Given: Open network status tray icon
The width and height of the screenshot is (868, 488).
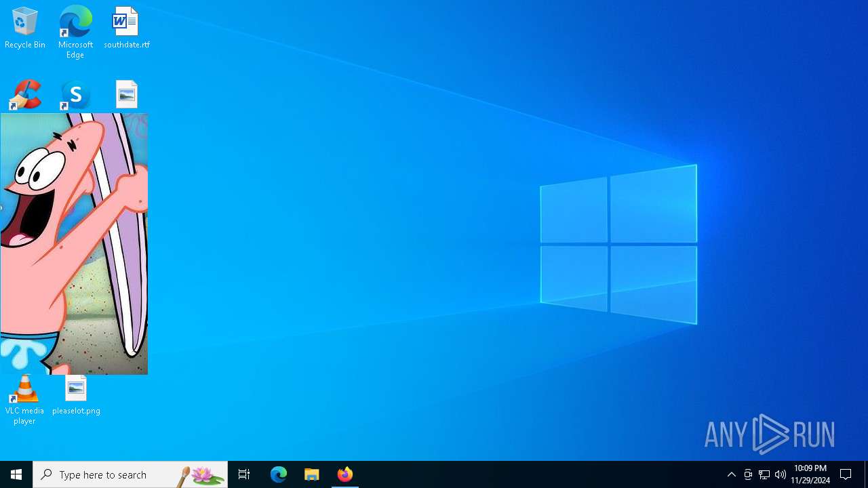Looking at the screenshot, I should click(764, 474).
